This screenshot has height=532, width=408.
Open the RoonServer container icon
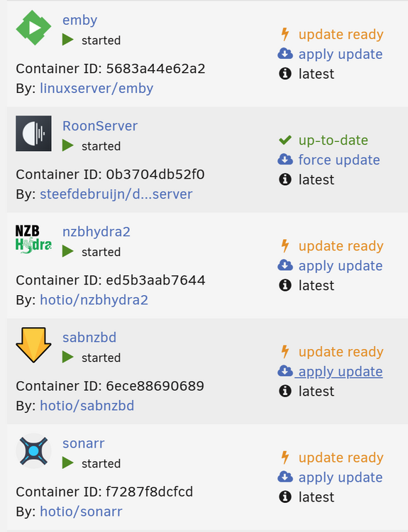(x=33, y=133)
